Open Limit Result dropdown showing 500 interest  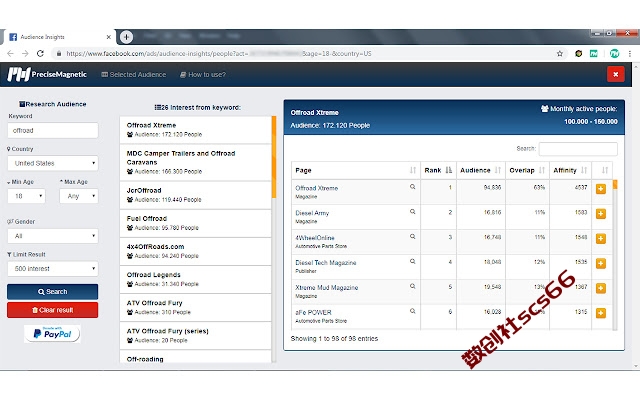point(53,269)
